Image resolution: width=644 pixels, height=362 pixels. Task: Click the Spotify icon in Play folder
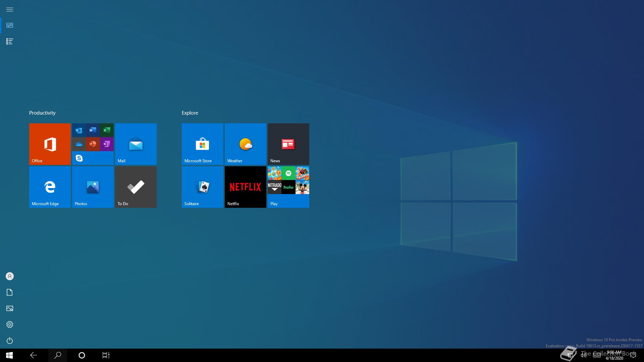coord(288,173)
